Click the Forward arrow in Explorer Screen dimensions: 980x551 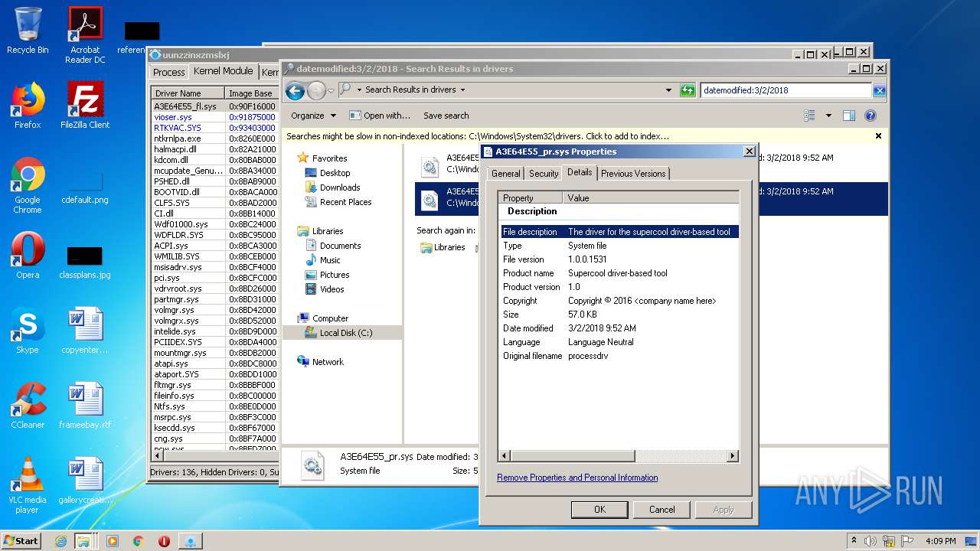pyautogui.click(x=316, y=90)
